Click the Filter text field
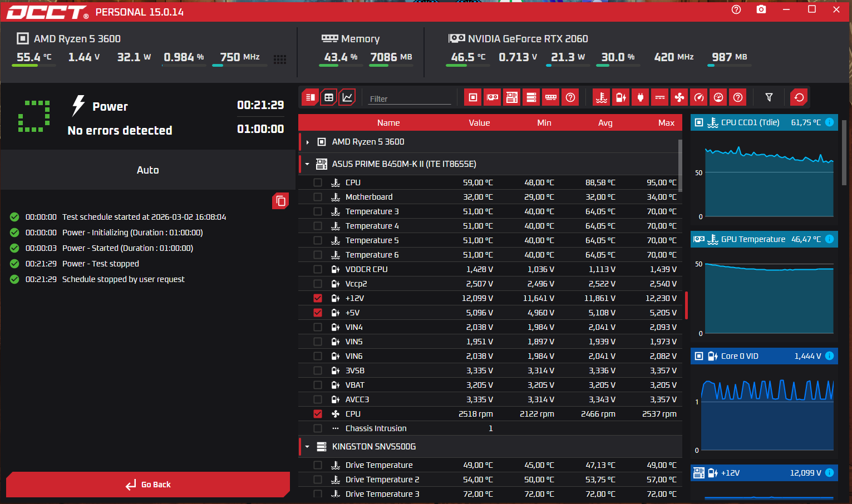The image size is (852, 504). 410,98
